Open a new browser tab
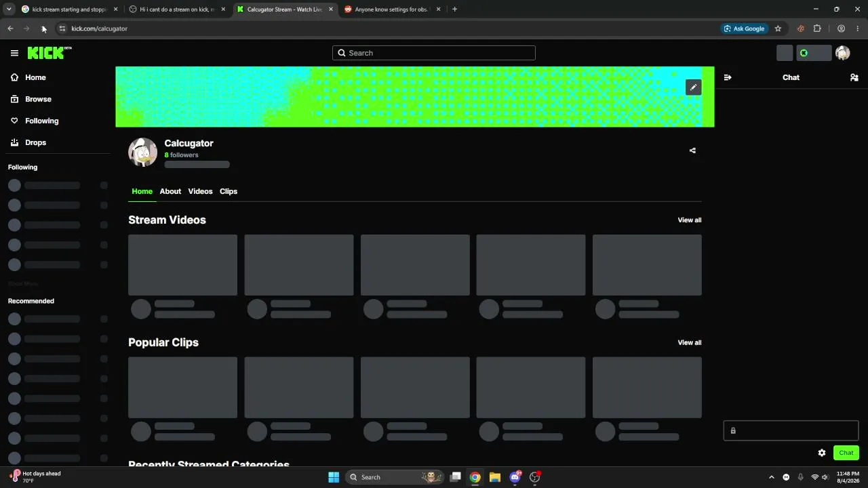The width and height of the screenshot is (868, 488). pos(454,9)
